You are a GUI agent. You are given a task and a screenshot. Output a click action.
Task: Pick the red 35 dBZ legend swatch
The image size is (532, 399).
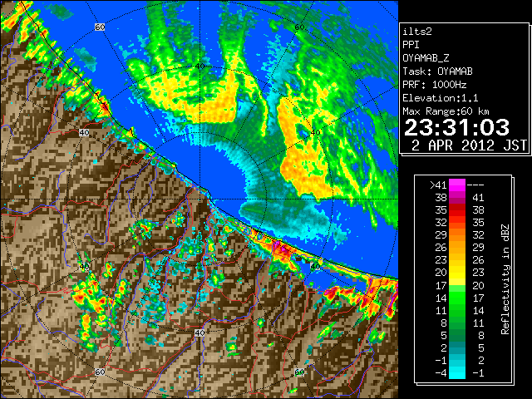[457, 210]
